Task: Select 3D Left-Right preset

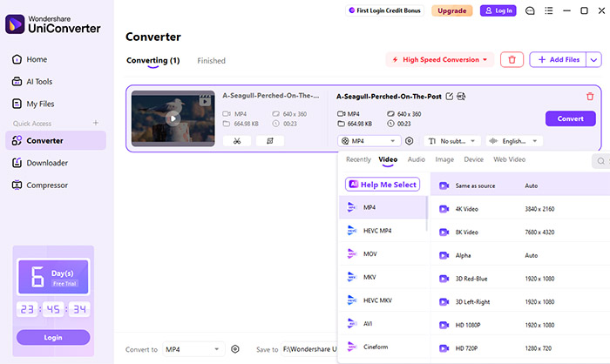Action: (x=520, y=302)
